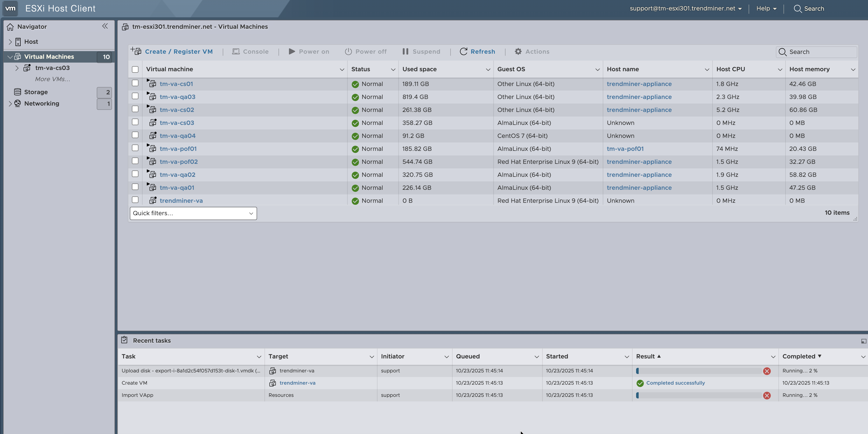The width and height of the screenshot is (868, 434).
Task: Click the More VMs... link
Action: click(53, 79)
